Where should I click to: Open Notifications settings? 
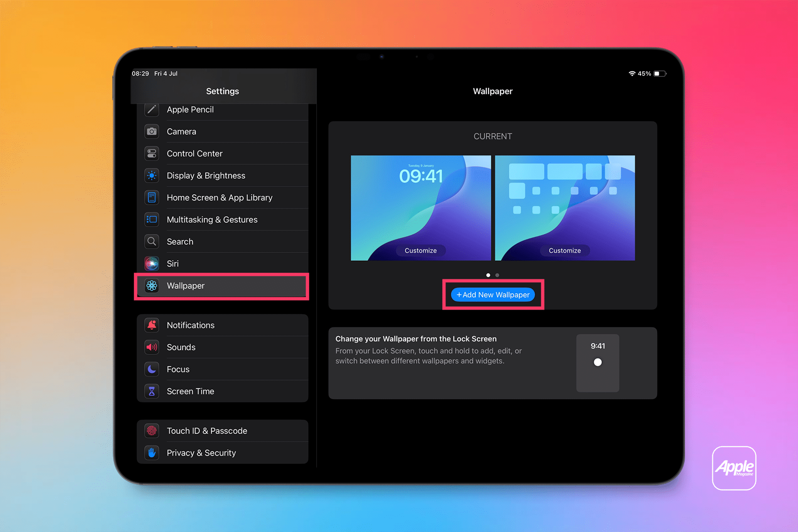coord(222,325)
